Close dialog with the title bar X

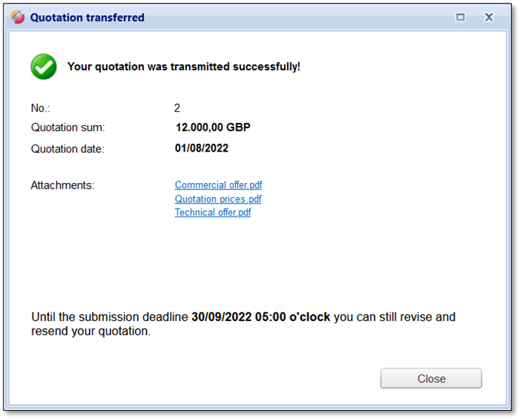489,17
